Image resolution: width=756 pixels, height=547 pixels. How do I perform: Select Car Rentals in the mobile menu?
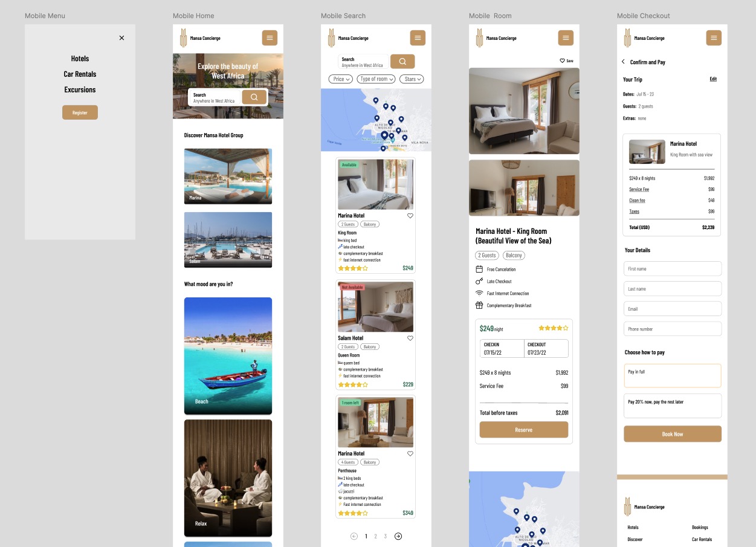coord(80,74)
